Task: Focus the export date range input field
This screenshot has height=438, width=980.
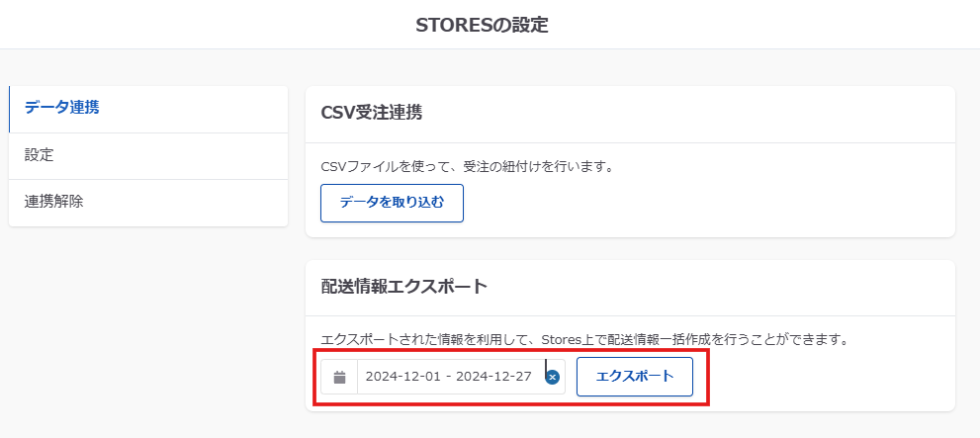Action: 450,377
